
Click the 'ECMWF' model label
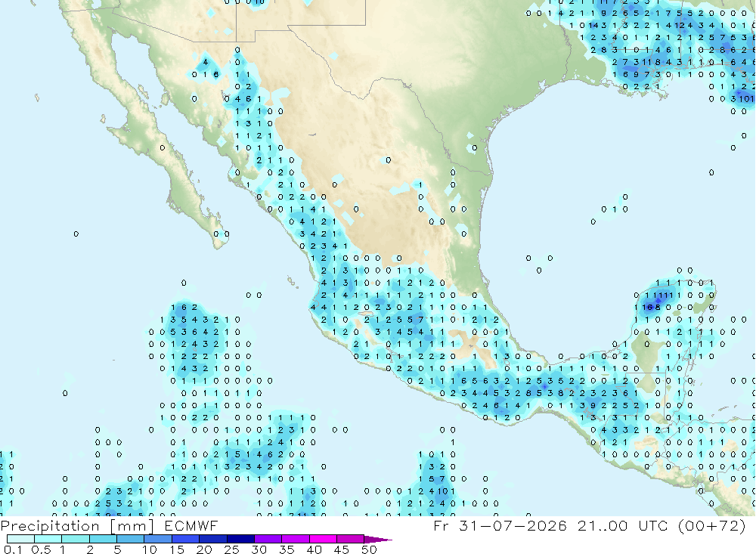coord(191,525)
